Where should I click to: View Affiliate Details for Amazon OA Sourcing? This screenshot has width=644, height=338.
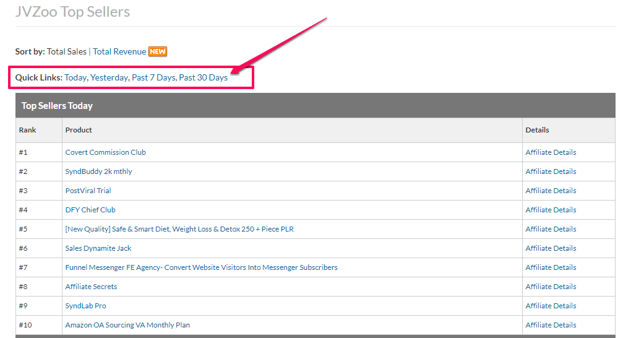[551, 325]
